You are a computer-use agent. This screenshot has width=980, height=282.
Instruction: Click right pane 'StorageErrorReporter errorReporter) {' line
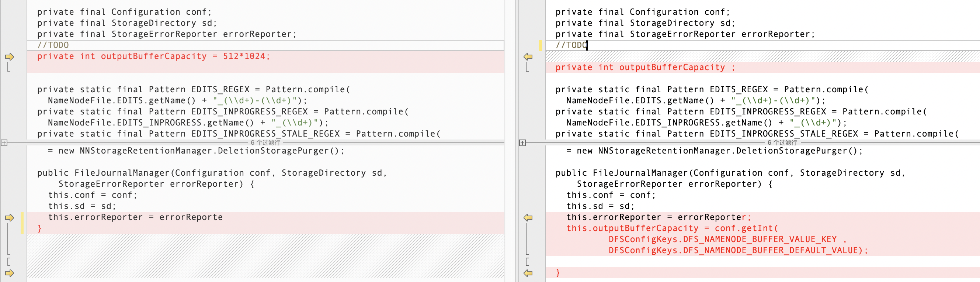675,184
